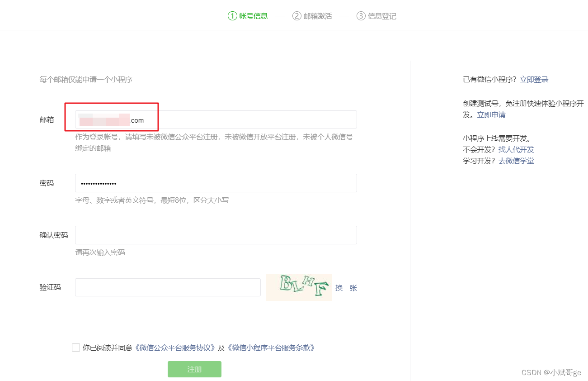Open 找人代开发 developer help link
The image size is (588, 381).
[x=516, y=149]
